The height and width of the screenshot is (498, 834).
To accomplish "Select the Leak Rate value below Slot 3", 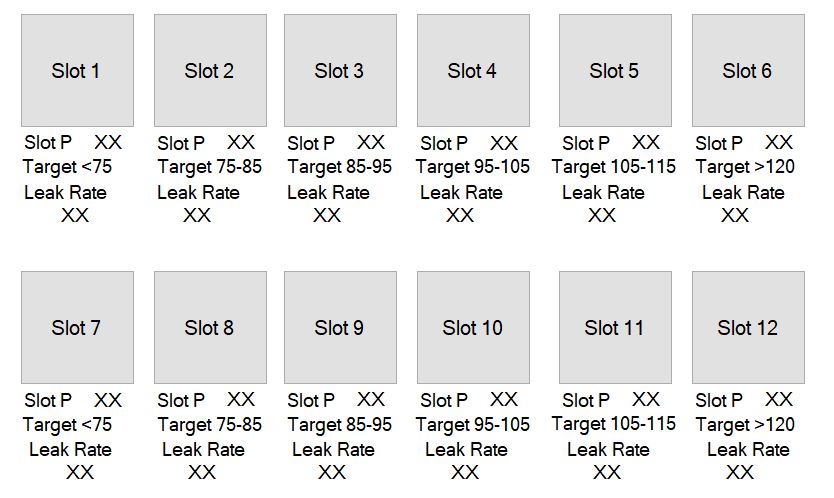I will tap(327, 215).
